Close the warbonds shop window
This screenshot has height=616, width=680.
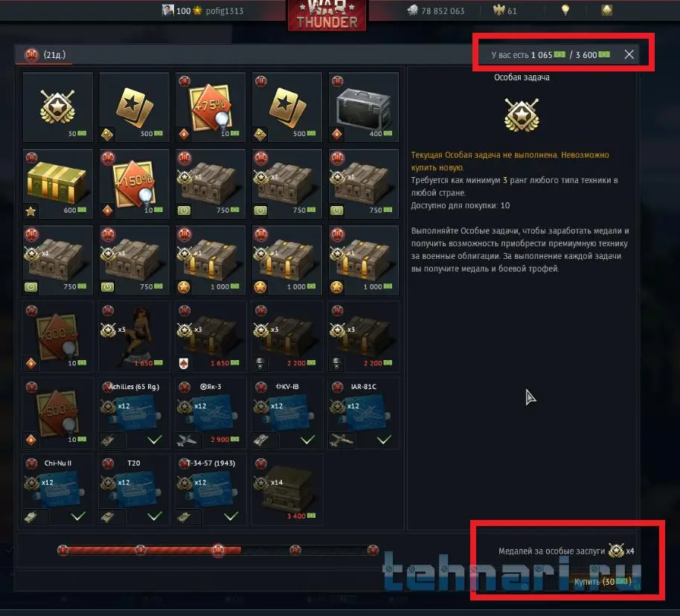(629, 54)
